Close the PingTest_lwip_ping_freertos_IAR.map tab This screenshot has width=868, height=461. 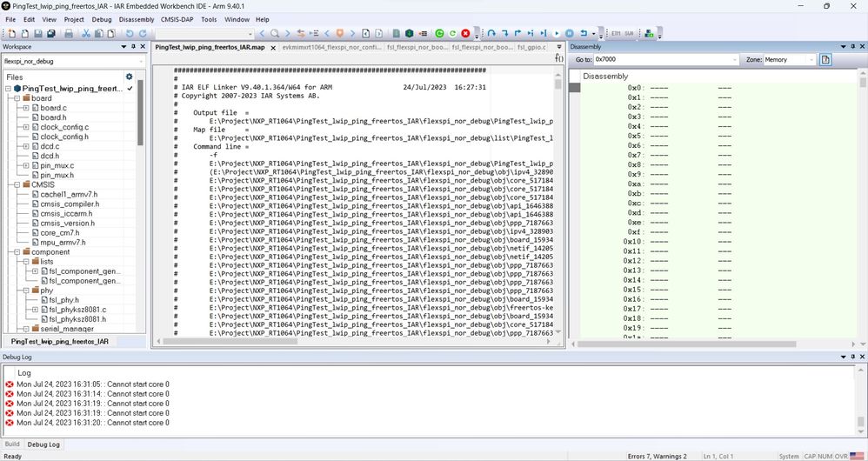tap(273, 48)
